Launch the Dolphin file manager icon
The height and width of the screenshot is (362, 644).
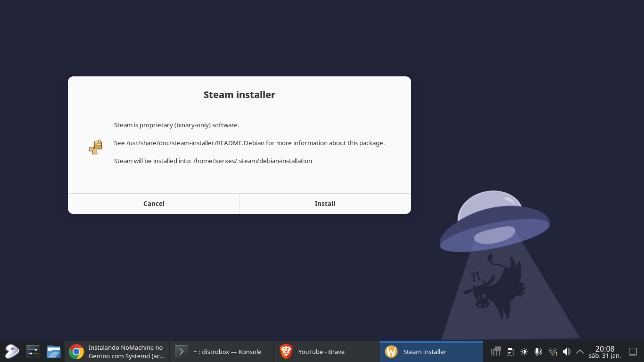pyautogui.click(x=53, y=352)
